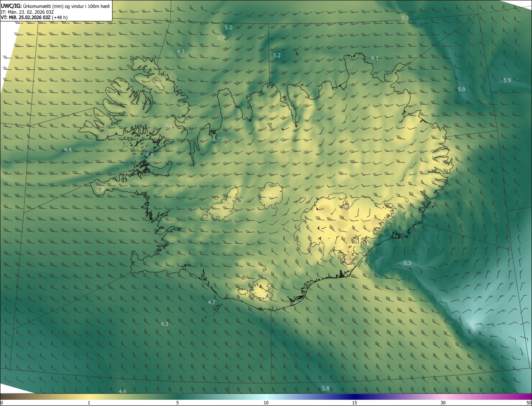Click the 6.3 value label off the southeast coast
Screen dimensions: 532x406
(x=407, y=263)
